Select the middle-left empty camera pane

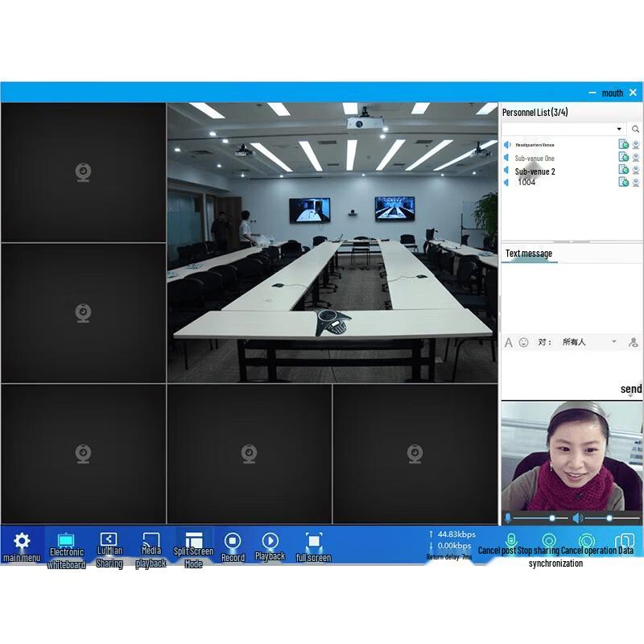tap(84, 313)
